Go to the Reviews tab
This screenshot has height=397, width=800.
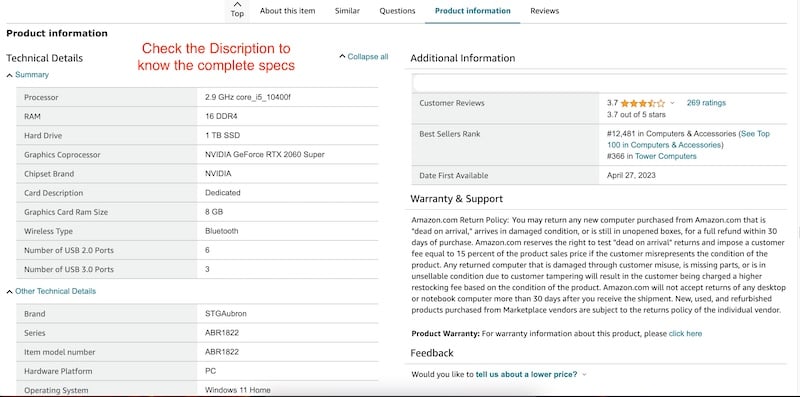[x=544, y=11]
